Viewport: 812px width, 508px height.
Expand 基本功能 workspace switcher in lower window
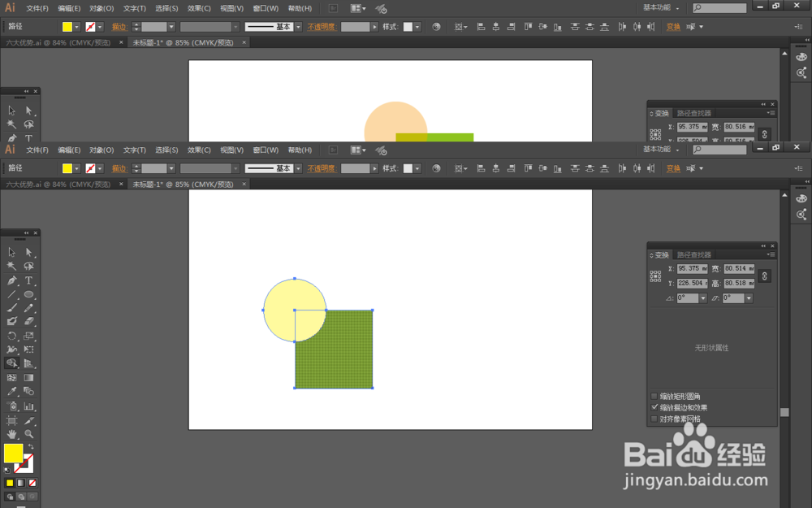[661, 150]
